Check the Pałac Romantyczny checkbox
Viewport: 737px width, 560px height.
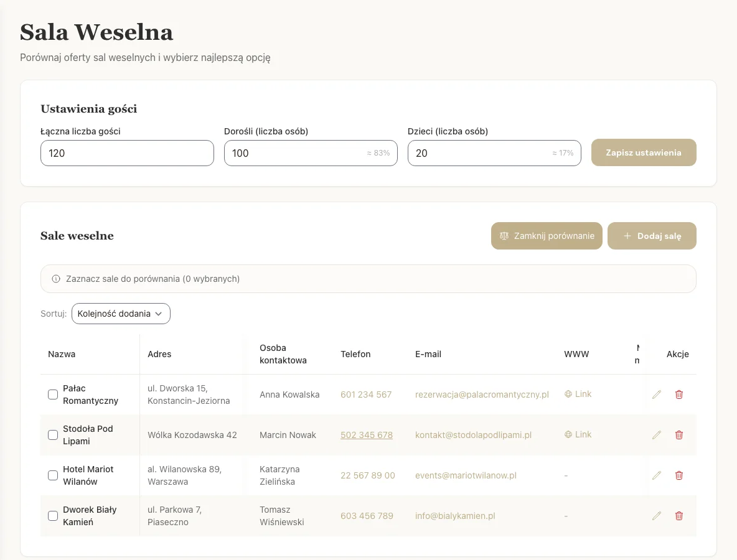click(53, 394)
